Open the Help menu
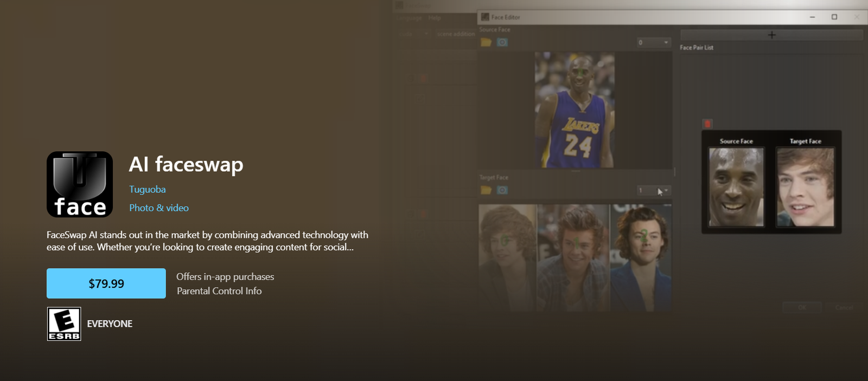Viewport: 868px width, 381px height. coord(435,18)
